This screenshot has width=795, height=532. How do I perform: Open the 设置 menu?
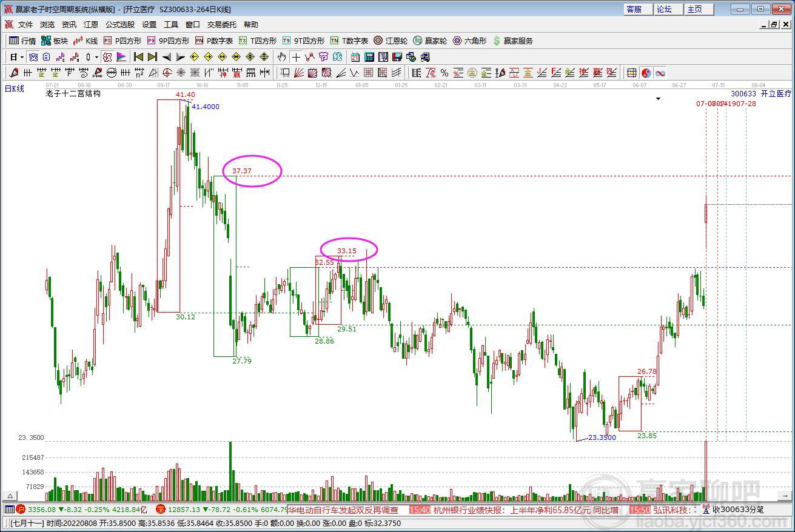pos(149,25)
